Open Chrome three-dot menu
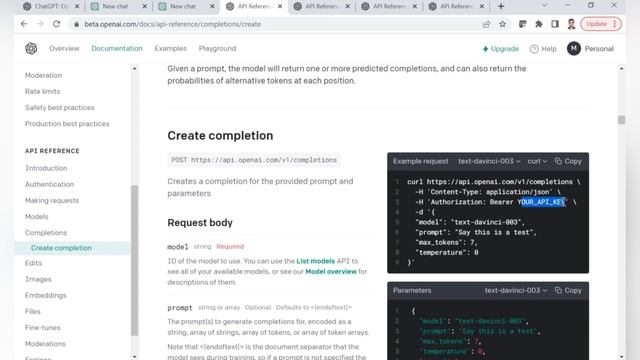 click(615, 24)
